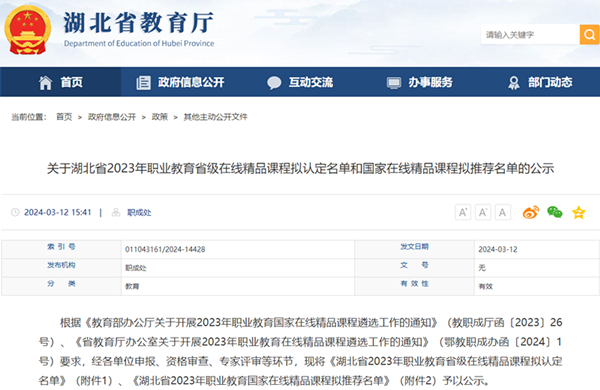The width and height of the screenshot is (600, 390).
Task: Open 政府信息公开 navigation menu
Action: (191, 82)
